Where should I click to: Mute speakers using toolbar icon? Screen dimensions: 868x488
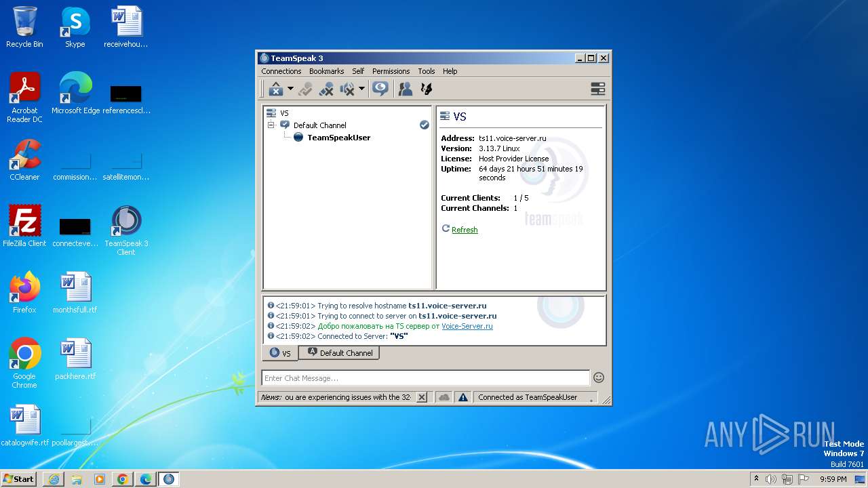[347, 89]
